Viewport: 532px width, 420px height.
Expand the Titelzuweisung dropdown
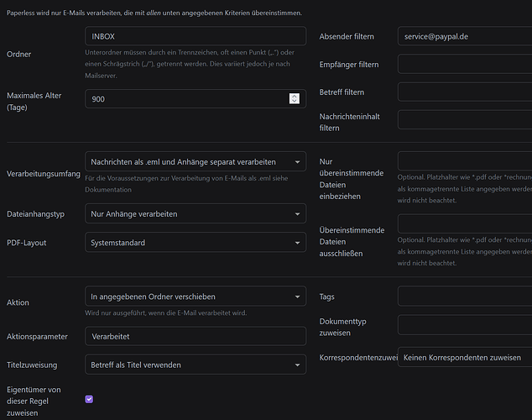pos(195,365)
